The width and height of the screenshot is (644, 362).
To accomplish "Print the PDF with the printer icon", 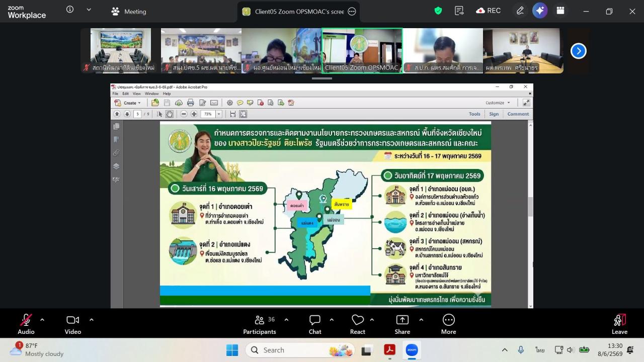I will tap(191, 103).
